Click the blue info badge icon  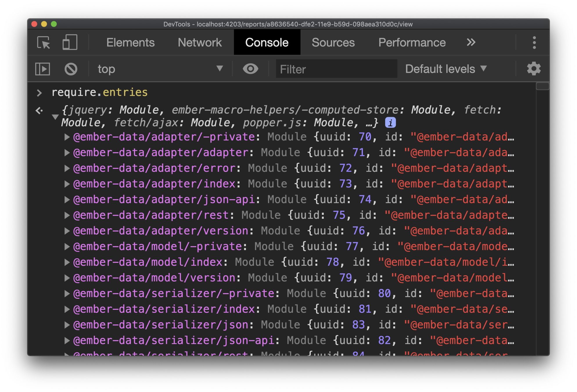tap(390, 123)
